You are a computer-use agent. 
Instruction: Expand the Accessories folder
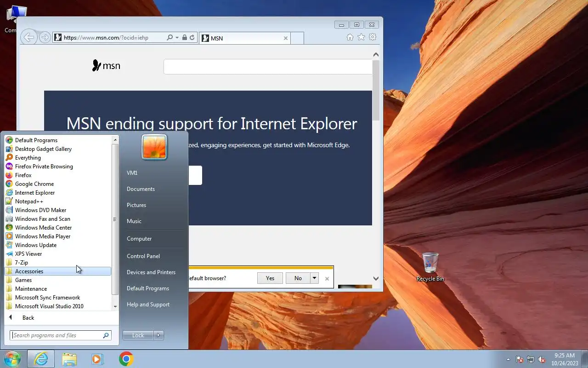point(58,271)
